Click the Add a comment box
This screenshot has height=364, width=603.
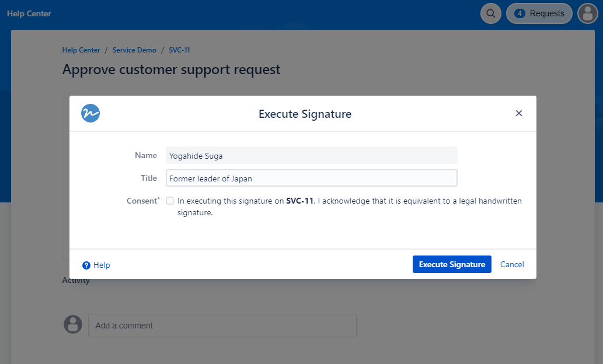click(x=222, y=325)
